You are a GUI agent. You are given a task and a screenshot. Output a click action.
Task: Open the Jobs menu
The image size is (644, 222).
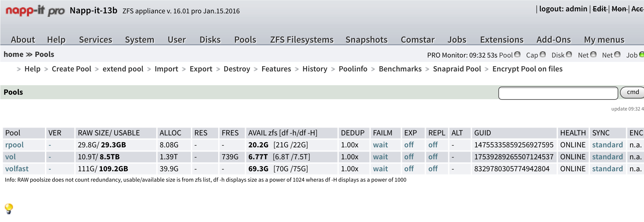(x=457, y=39)
